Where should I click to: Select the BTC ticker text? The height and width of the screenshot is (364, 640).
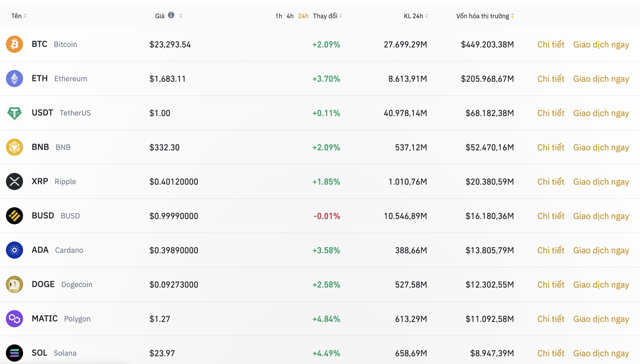[39, 44]
